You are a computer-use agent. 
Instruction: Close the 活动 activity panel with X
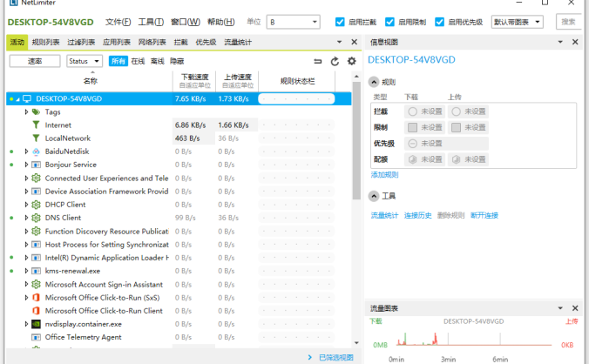355,42
